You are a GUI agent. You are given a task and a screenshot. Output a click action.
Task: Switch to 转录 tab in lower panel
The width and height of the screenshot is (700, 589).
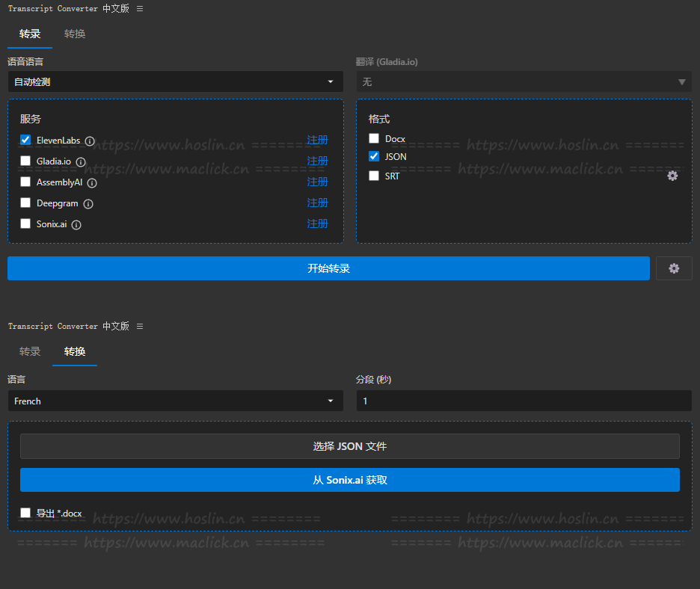[30, 351]
